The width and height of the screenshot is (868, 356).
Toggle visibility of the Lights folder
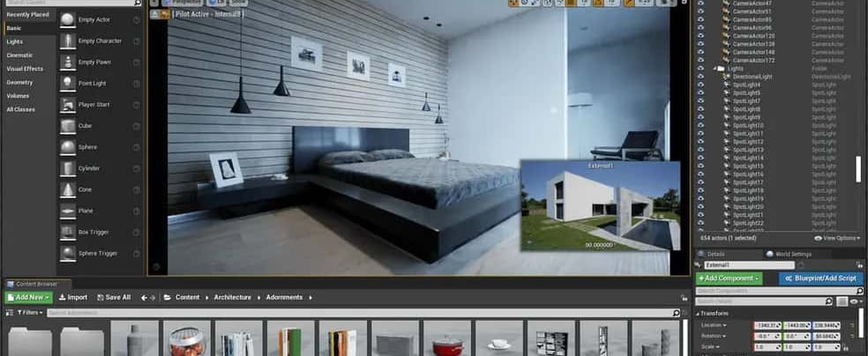700,69
